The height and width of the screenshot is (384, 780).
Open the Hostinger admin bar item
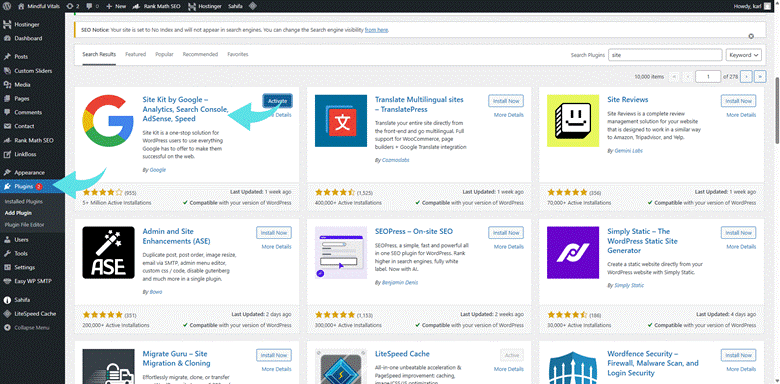(x=206, y=6)
